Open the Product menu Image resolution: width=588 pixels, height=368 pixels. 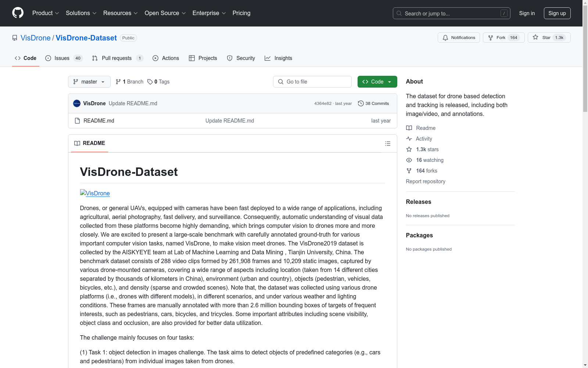[46, 13]
